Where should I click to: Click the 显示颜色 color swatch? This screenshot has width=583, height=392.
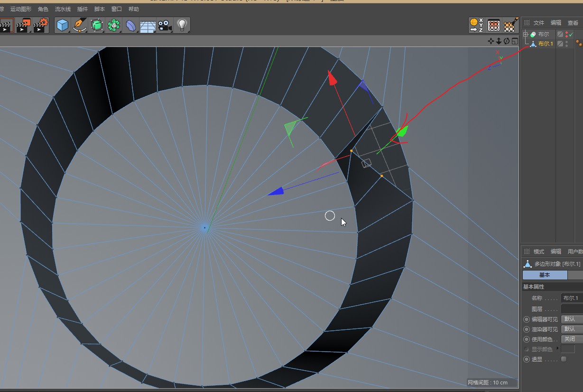tap(568, 349)
